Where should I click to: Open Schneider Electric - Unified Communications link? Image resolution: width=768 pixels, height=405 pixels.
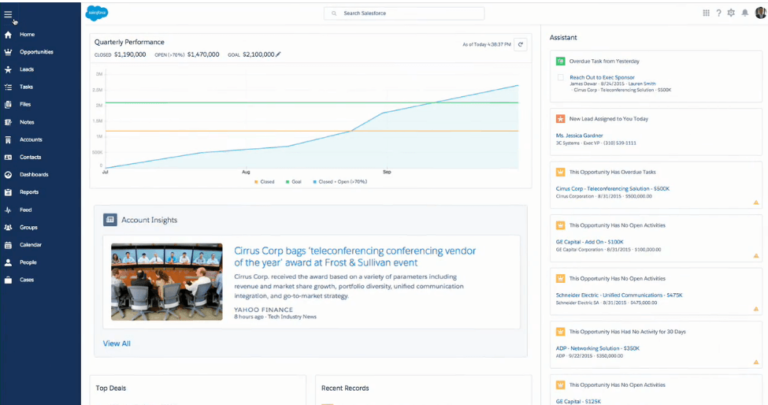click(x=619, y=295)
